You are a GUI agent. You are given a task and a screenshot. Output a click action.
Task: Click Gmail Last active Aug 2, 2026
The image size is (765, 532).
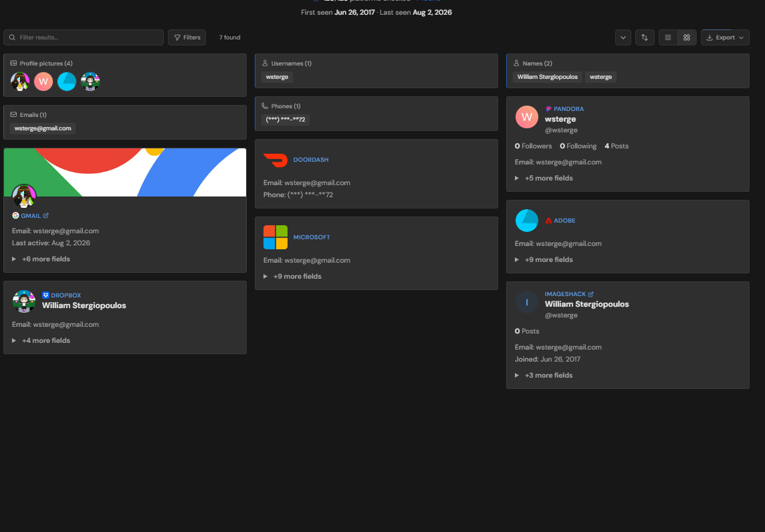click(x=51, y=243)
